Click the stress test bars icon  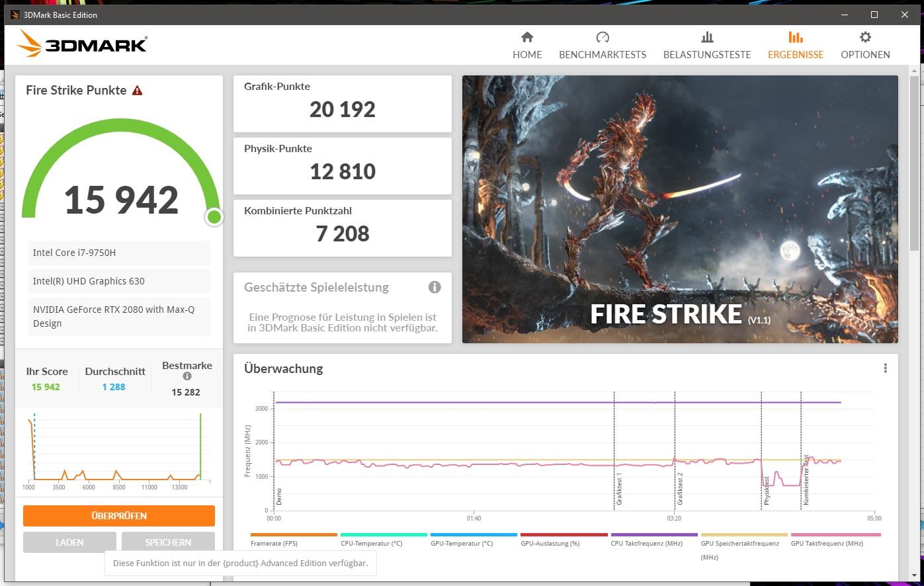point(706,37)
